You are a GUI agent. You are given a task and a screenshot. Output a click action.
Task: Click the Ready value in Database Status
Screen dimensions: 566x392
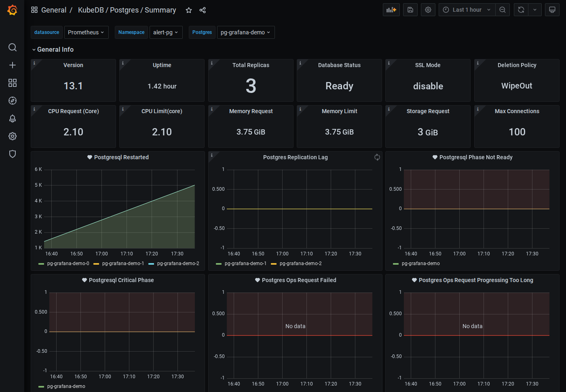[340, 86]
